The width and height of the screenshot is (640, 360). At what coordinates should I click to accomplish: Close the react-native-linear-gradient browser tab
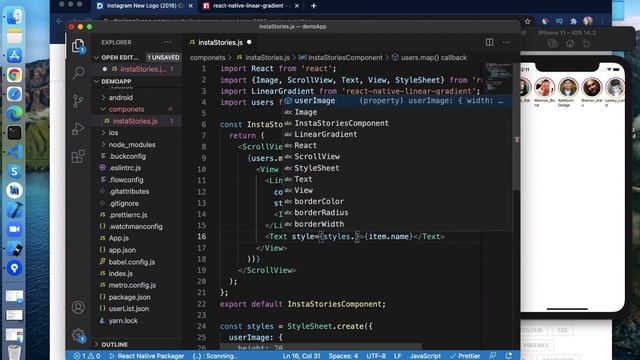click(x=297, y=6)
